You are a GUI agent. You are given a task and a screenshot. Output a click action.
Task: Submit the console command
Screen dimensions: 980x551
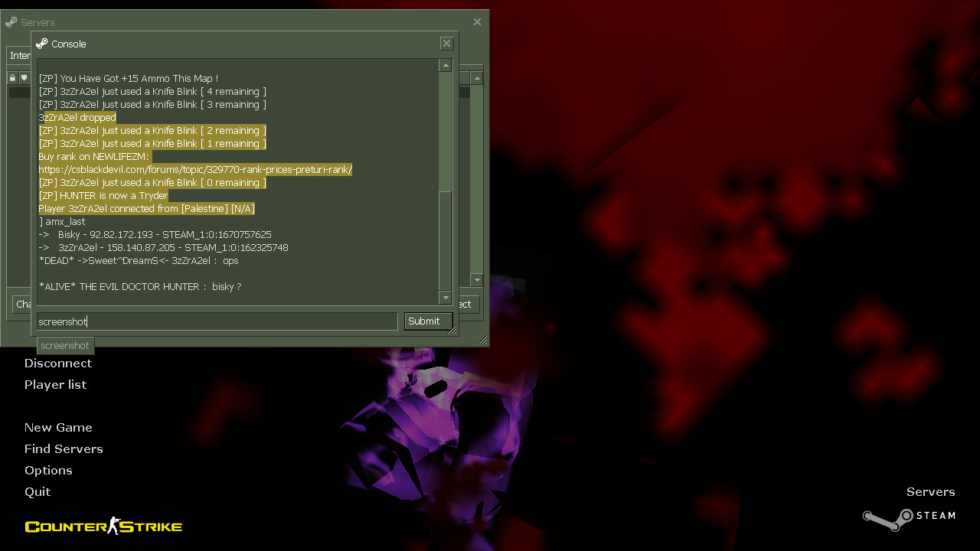[x=428, y=321]
